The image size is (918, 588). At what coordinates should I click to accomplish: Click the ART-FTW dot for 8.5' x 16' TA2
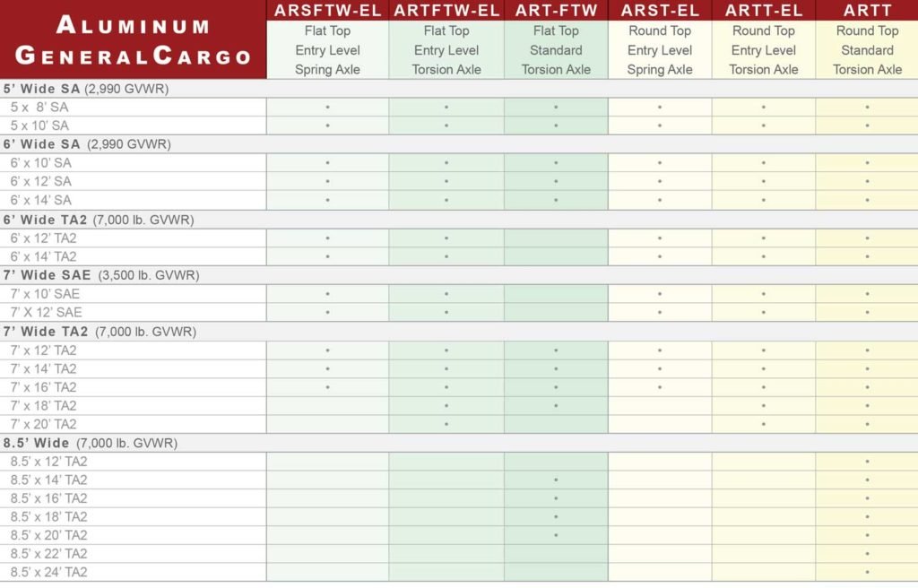(x=556, y=498)
